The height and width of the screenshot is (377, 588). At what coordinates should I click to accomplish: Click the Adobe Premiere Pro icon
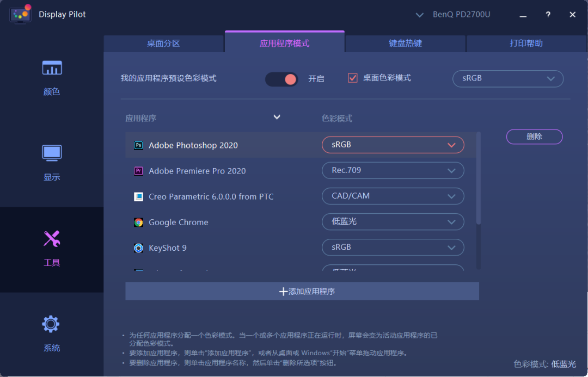pos(138,171)
